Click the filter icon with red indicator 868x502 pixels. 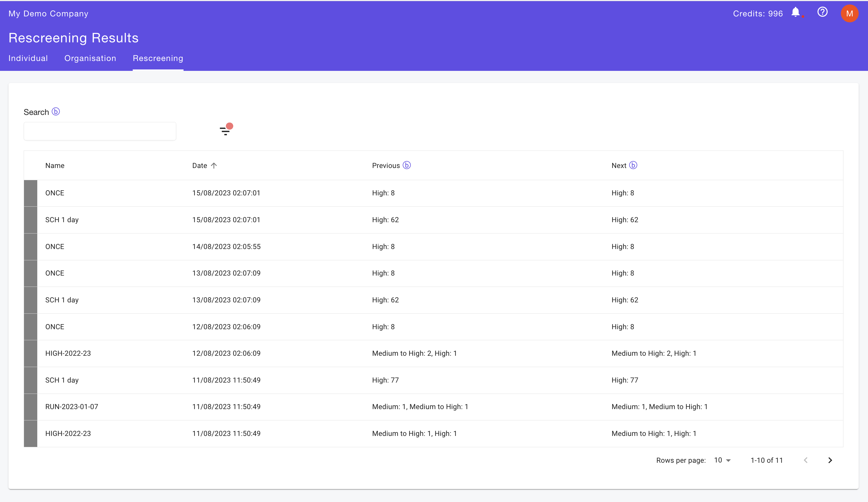[225, 130]
